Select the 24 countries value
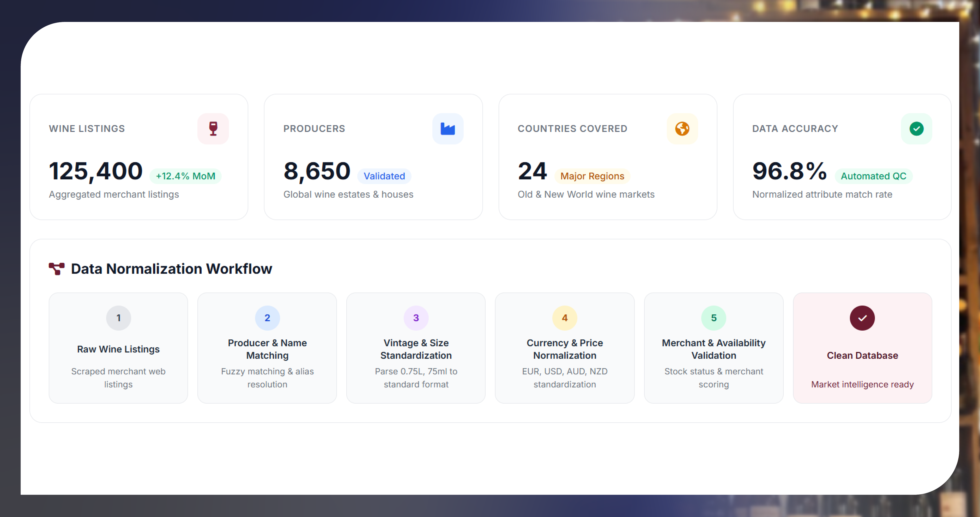Screen dimensions: 980x517 532,171
